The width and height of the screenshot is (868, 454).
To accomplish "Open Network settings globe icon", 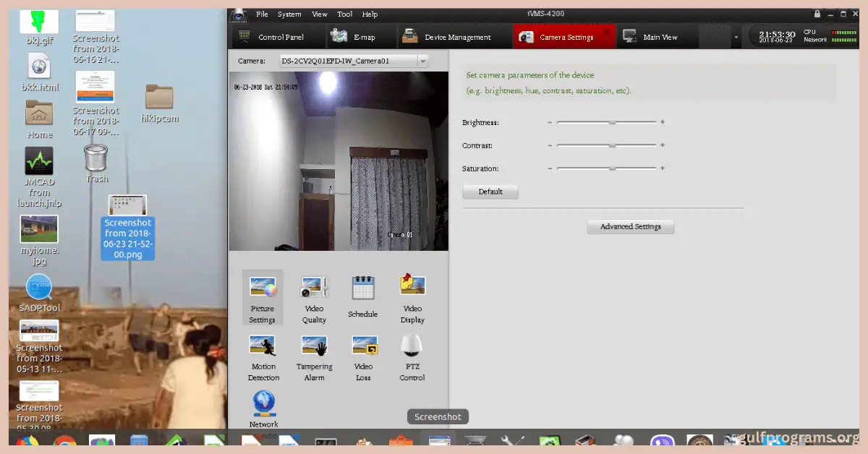I will click(263, 403).
